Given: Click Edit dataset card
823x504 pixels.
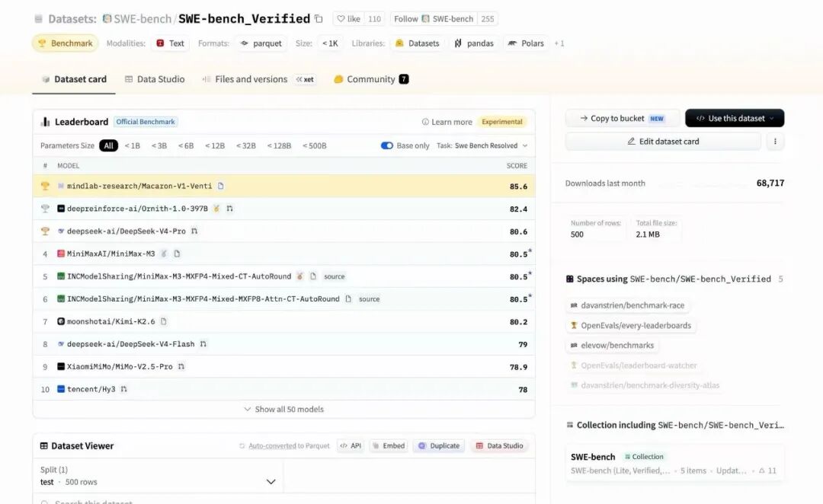Looking at the screenshot, I should click(x=663, y=142).
